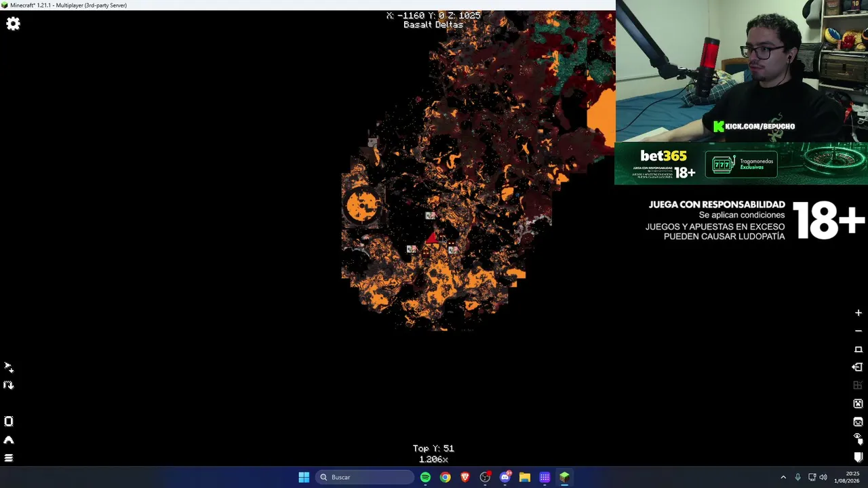Viewport: 868px width, 488px height.
Task: Click the 1.206x zoom level text
Action: pyautogui.click(x=433, y=460)
